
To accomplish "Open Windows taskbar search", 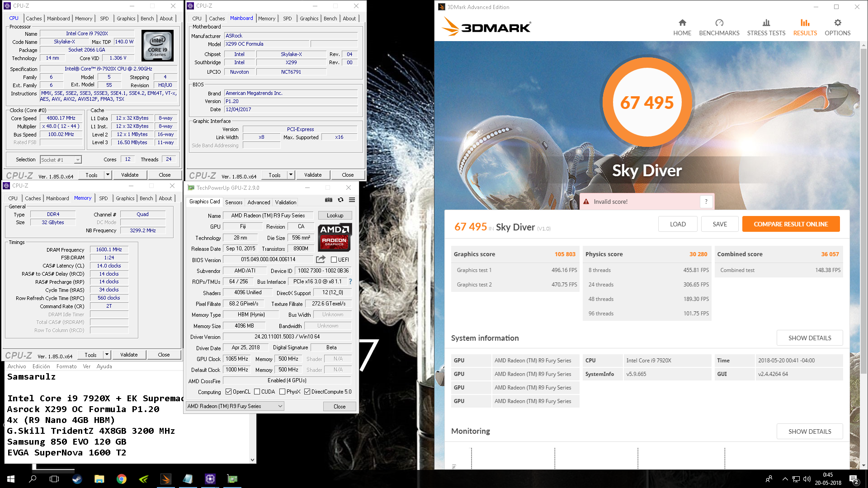I will pyautogui.click(x=33, y=479).
